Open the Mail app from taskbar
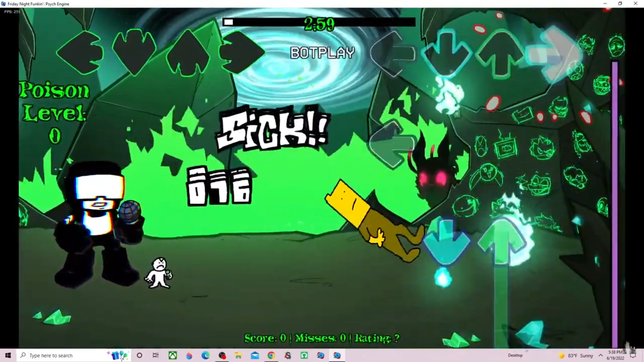Viewport: 644px width, 362px height. tap(255, 355)
